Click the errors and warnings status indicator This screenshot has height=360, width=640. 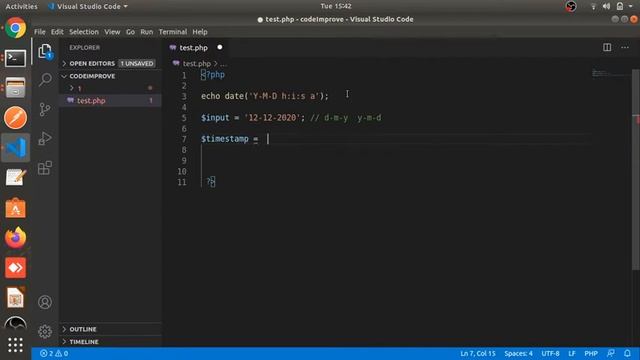[x=54, y=353]
